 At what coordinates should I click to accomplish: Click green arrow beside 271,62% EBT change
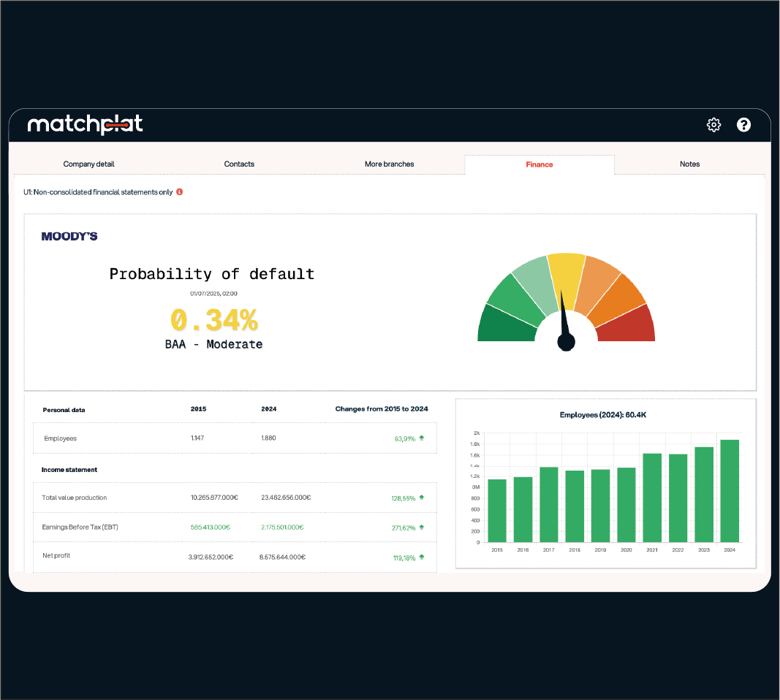tap(422, 527)
